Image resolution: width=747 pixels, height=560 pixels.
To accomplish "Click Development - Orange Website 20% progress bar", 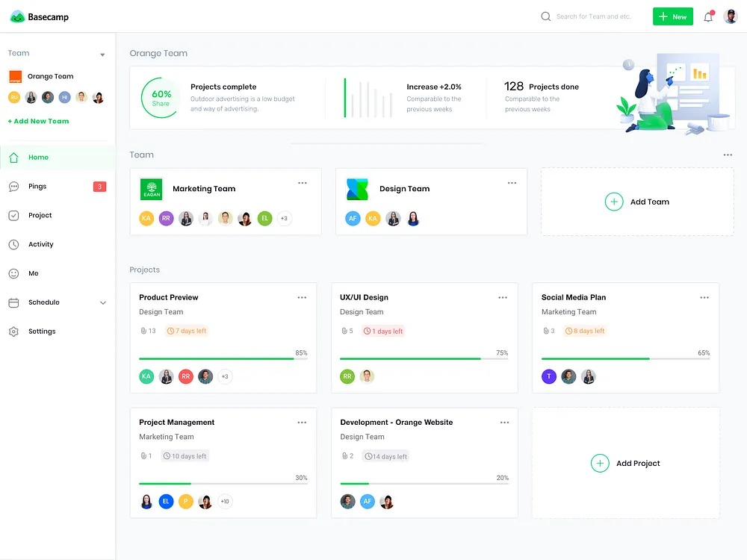I will coord(424,483).
